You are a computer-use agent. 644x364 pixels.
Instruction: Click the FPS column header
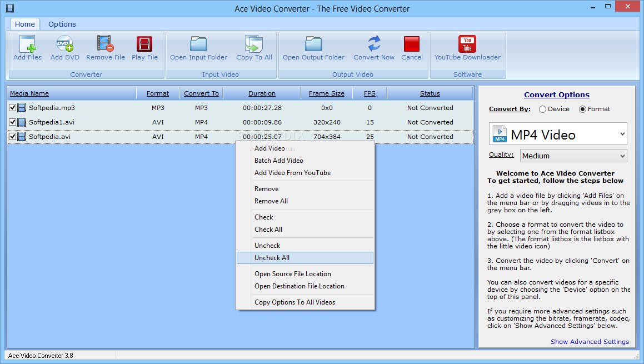coord(370,94)
